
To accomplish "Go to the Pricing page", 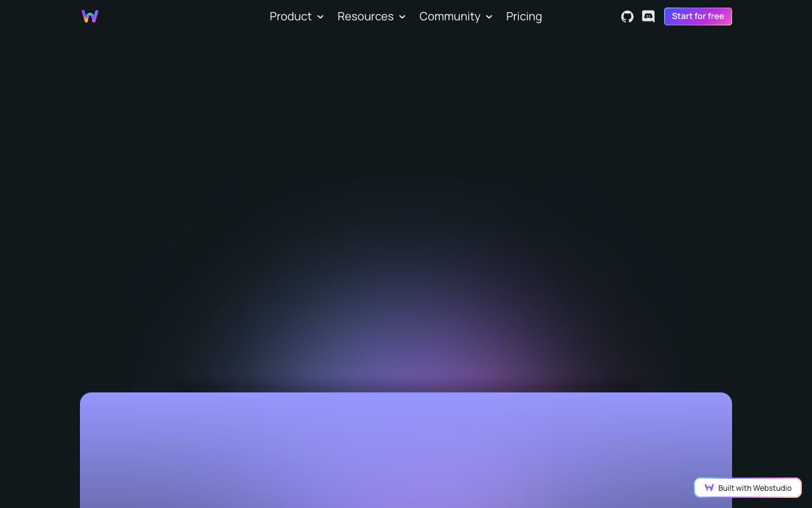I will [524, 17].
